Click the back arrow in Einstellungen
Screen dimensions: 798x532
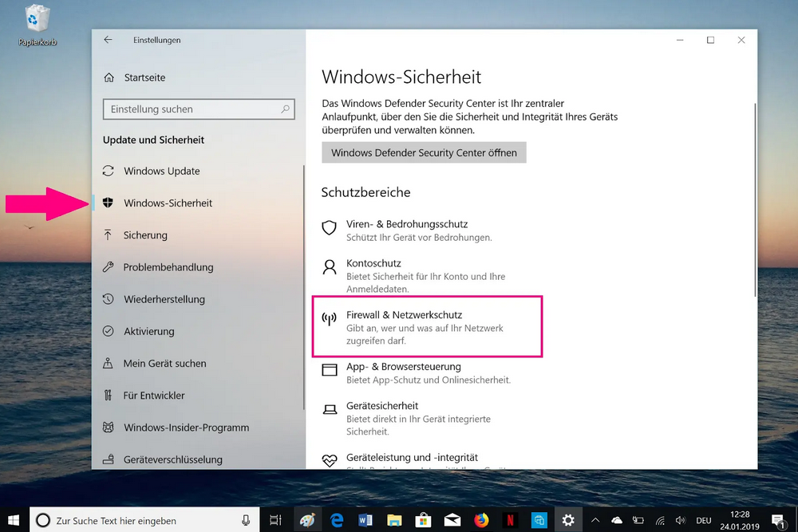(x=109, y=40)
